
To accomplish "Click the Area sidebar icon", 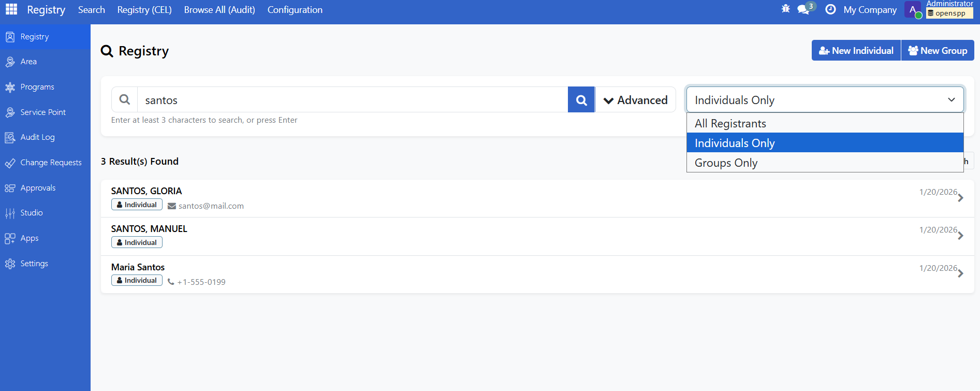I will click(10, 62).
